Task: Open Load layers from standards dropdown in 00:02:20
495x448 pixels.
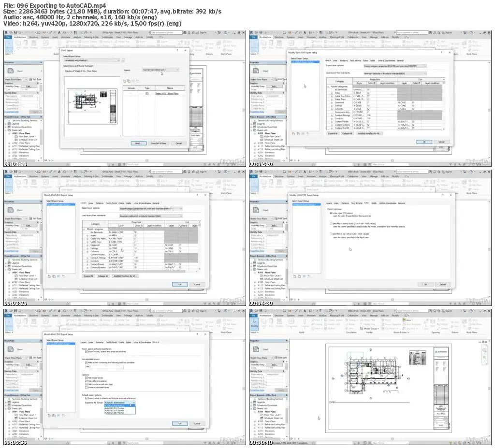Action: click(394, 73)
